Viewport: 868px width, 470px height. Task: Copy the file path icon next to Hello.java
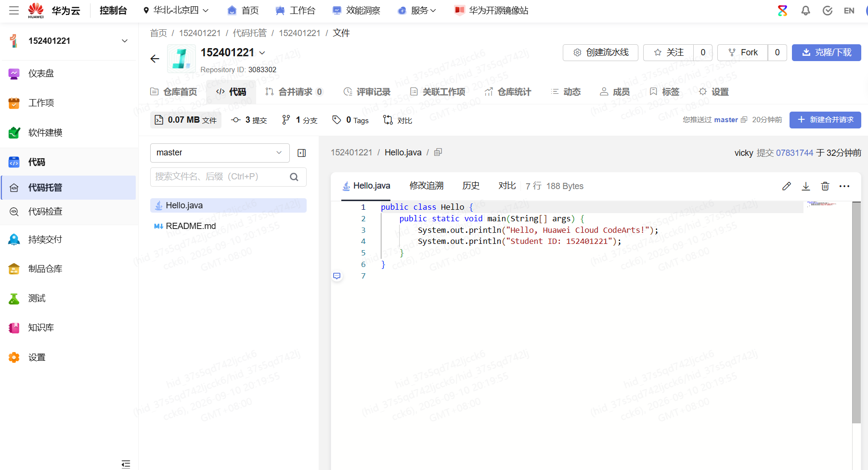[438, 152]
